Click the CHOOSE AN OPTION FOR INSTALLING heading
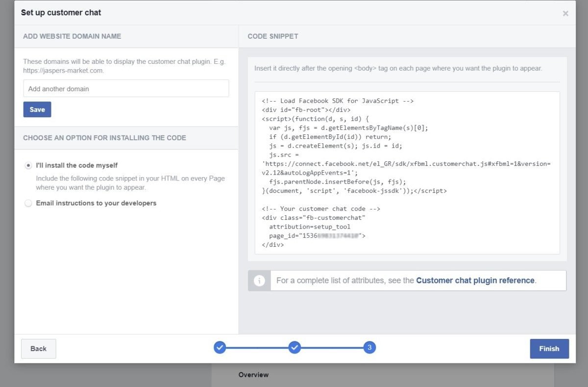Viewport: 588px width, 387px height. point(104,138)
